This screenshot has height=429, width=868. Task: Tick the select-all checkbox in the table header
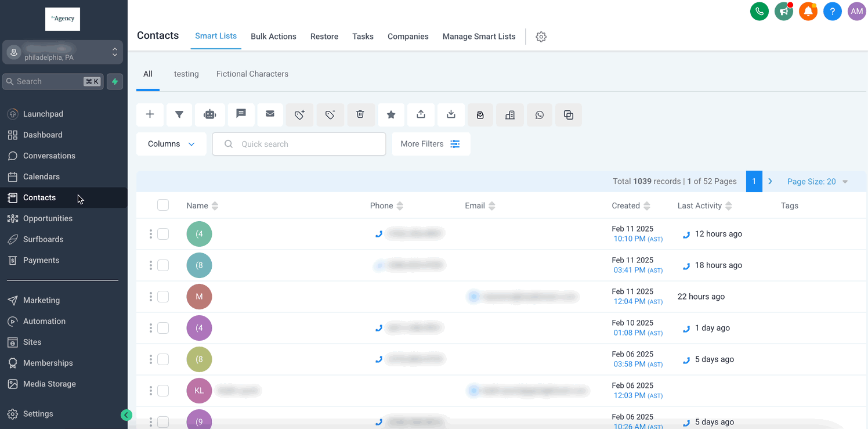[x=163, y=205]
